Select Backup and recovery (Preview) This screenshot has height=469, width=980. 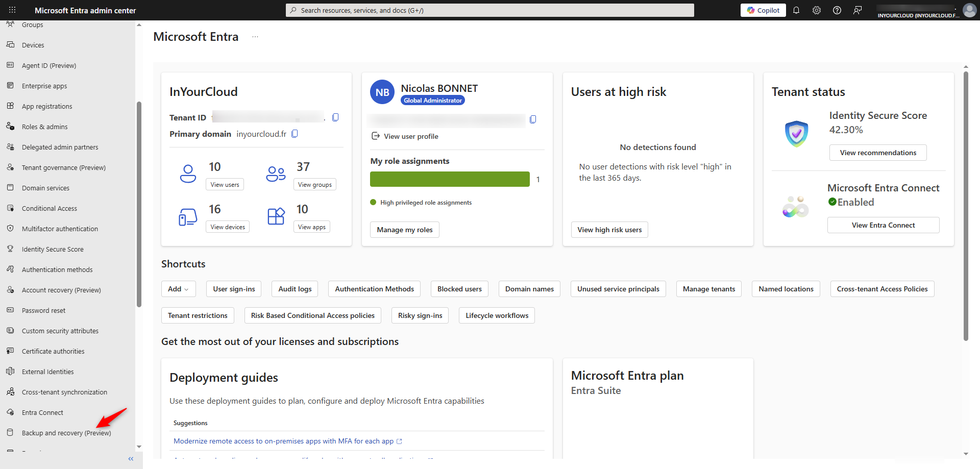click(x=66, y=433)
